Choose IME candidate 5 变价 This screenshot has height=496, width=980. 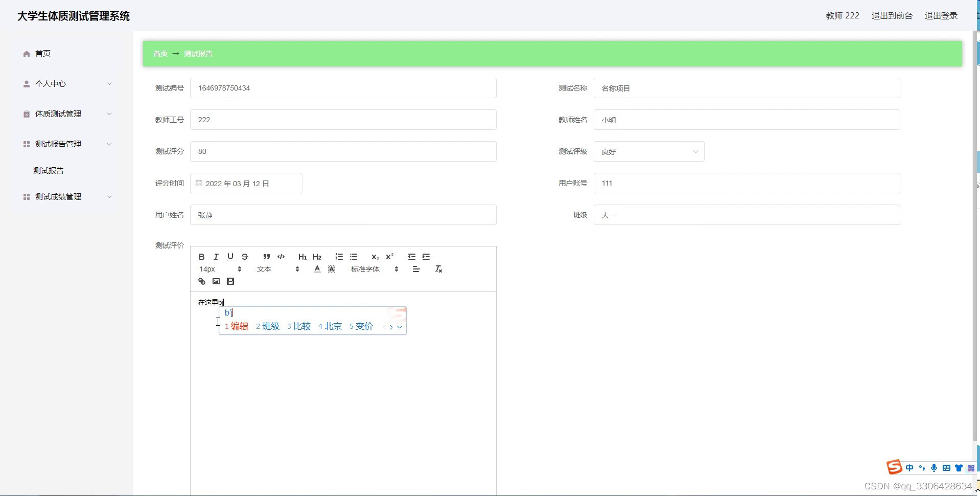361,326
